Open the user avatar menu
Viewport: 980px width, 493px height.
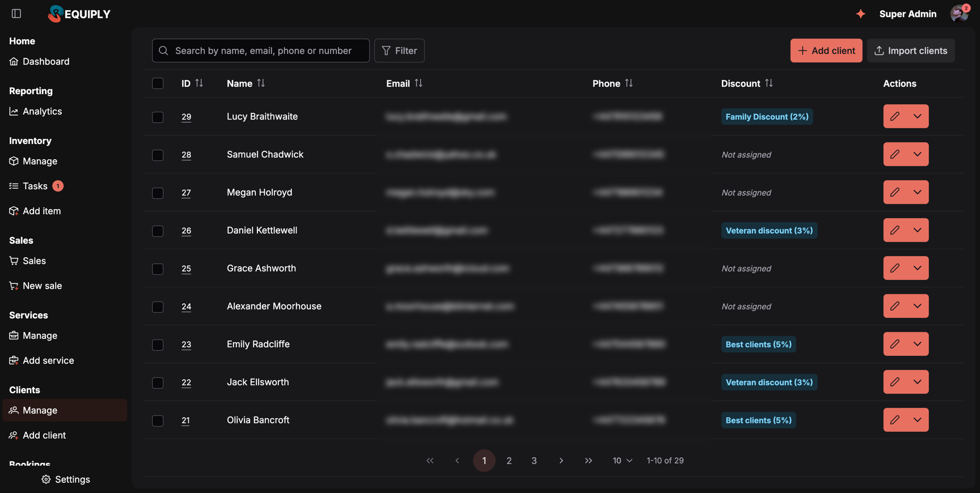coord(959,14)
